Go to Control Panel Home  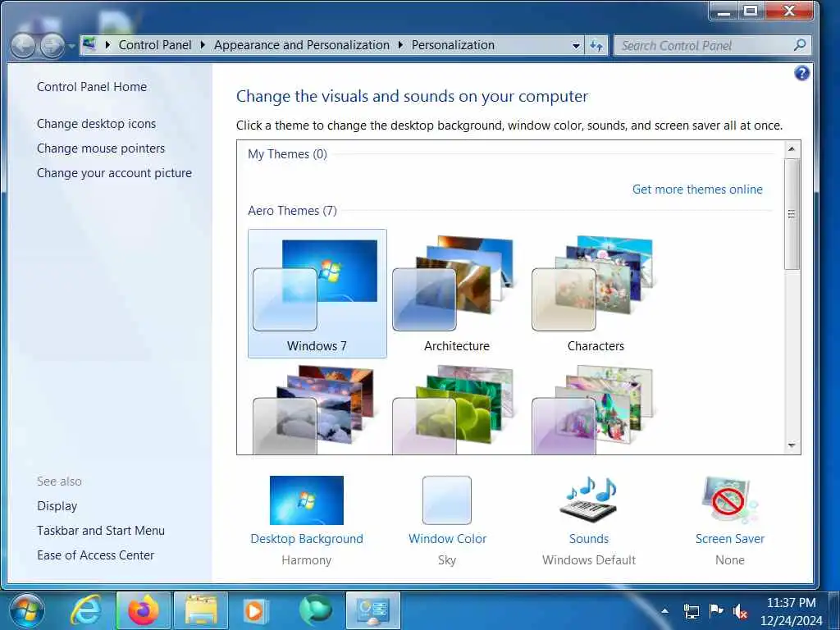point(92,87)
